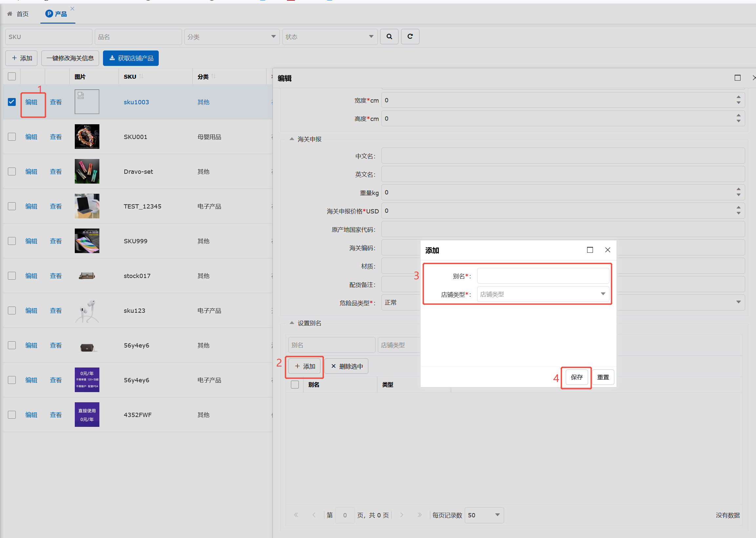756x538 pixels.
Task: Maximize the 添加 dialog square icon
Action: pyautogui.click(x=590, y=250)
